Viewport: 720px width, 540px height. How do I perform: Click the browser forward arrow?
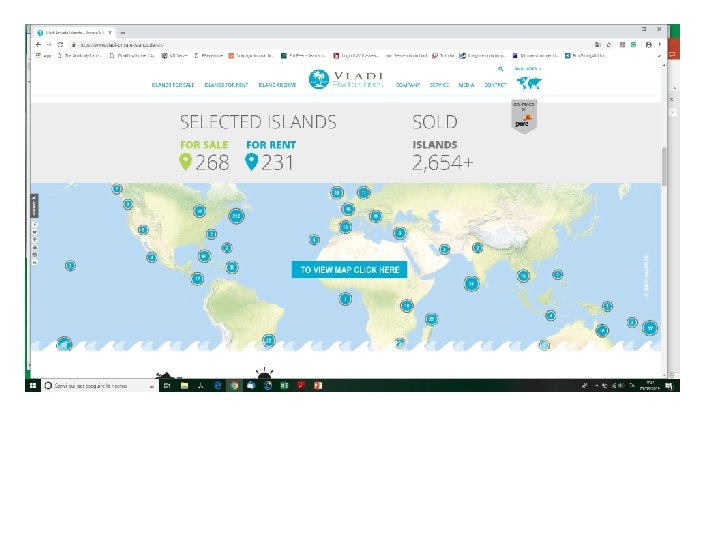(50, 45)
